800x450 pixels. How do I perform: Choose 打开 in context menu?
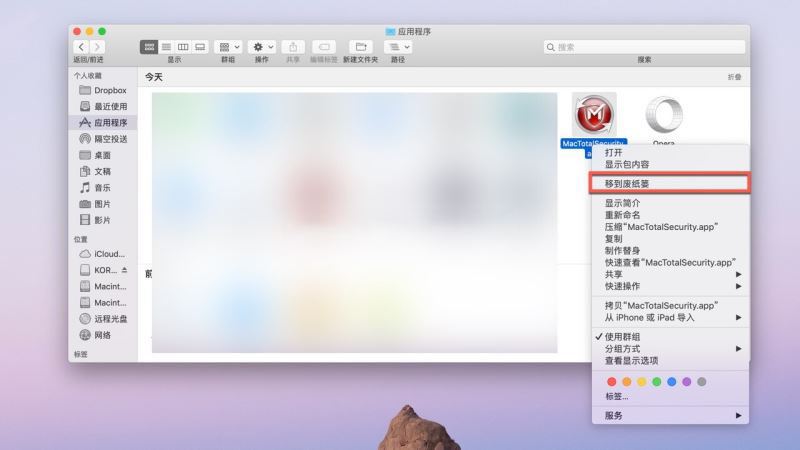click(670, 153)
